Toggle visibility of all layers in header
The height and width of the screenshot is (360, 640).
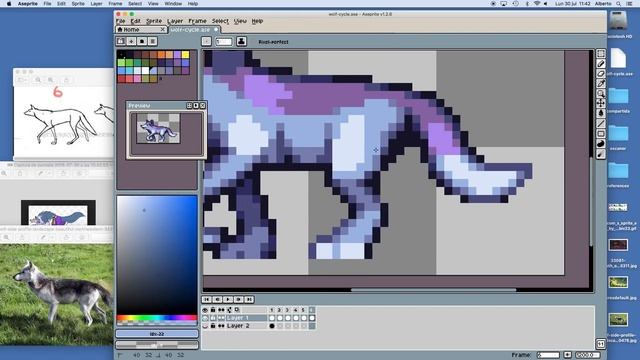[x=205, y=310]
